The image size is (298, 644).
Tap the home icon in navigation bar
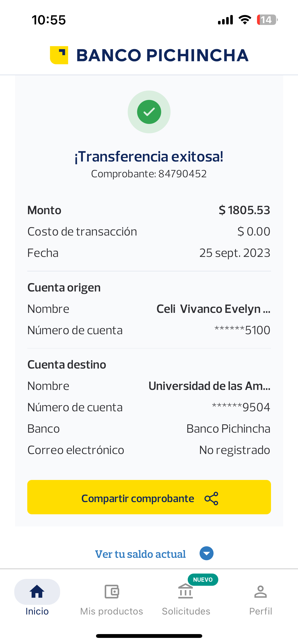click(37, 591)
